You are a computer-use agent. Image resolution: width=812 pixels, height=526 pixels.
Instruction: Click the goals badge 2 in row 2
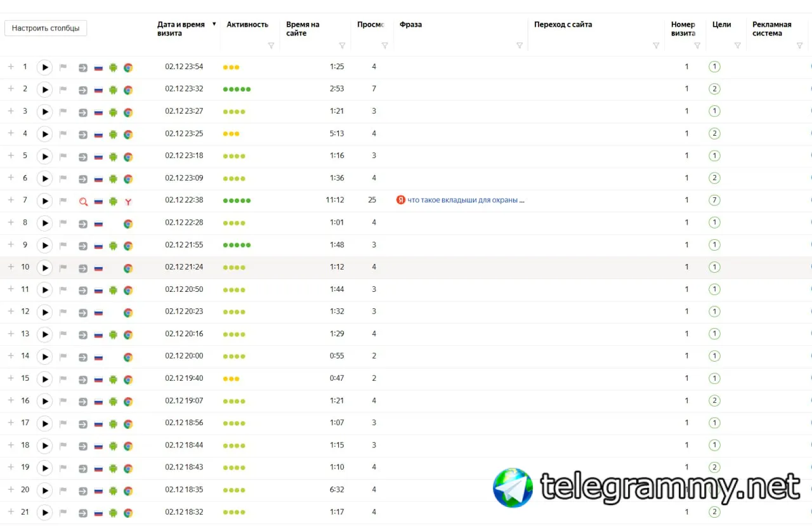714,89
